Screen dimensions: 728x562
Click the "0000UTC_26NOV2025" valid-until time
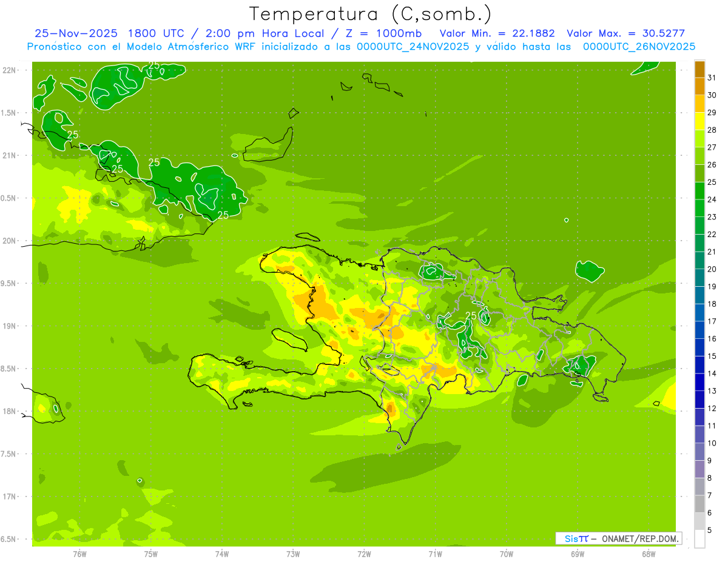639,47
